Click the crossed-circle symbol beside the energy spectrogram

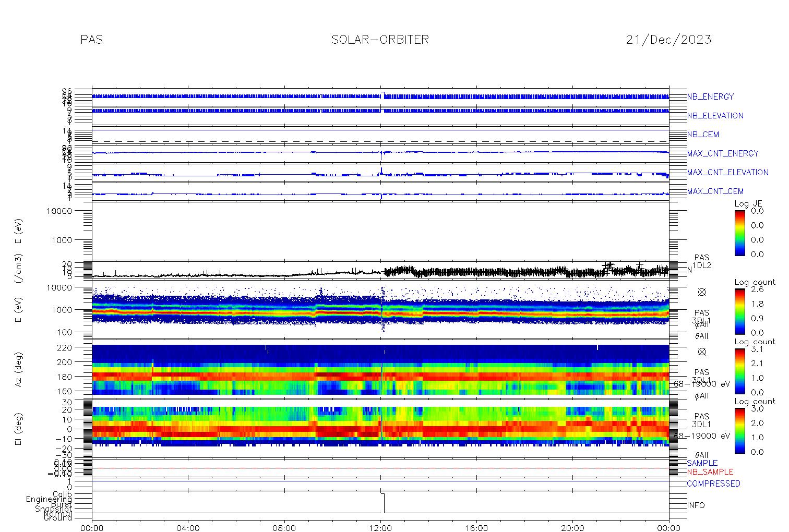pyautogui.click(x=702, y=293)
